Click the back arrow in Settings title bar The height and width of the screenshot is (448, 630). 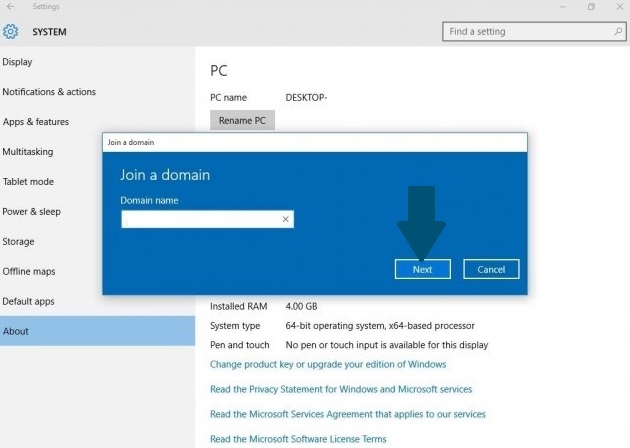click(x=10, y=6)
